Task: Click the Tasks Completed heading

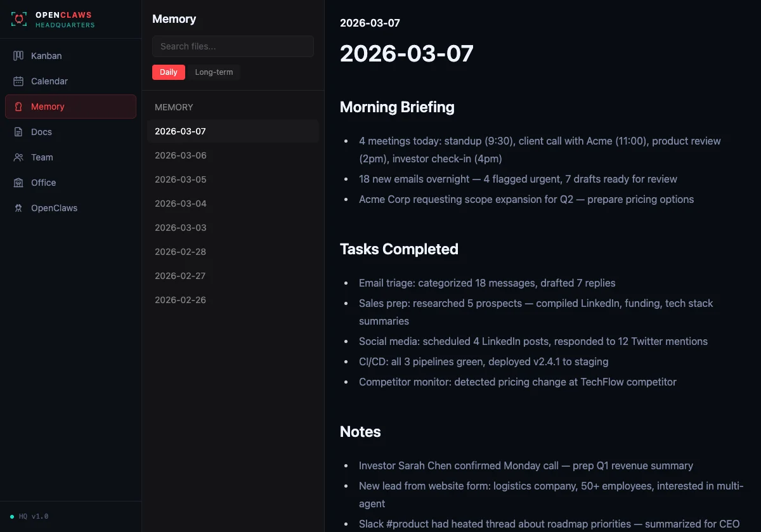Action: coord(399,249)
